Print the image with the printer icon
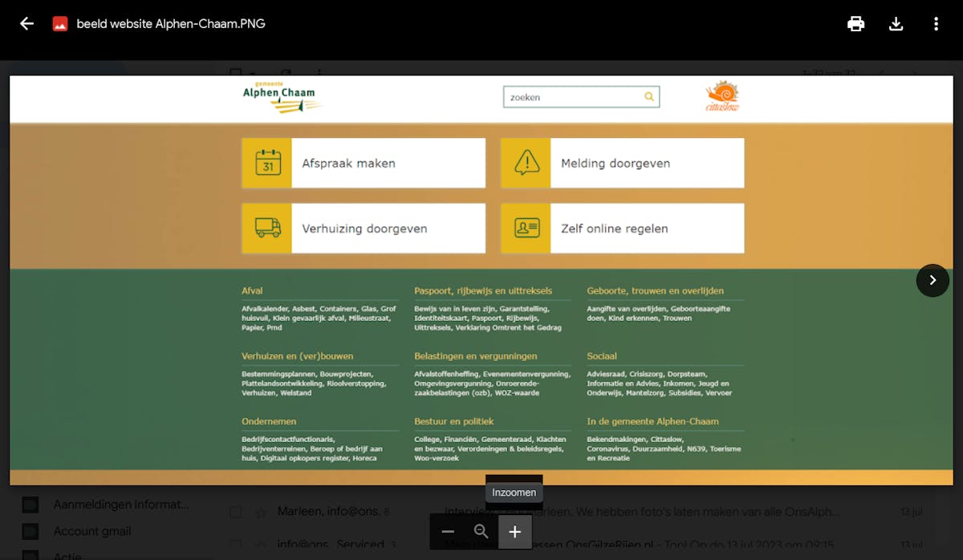The height and width of the screenshot is (560, 963). 855,24
